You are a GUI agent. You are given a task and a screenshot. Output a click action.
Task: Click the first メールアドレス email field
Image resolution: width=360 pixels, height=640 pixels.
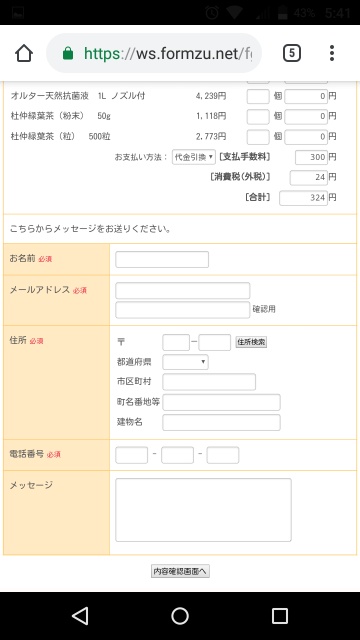coord(182,291)
